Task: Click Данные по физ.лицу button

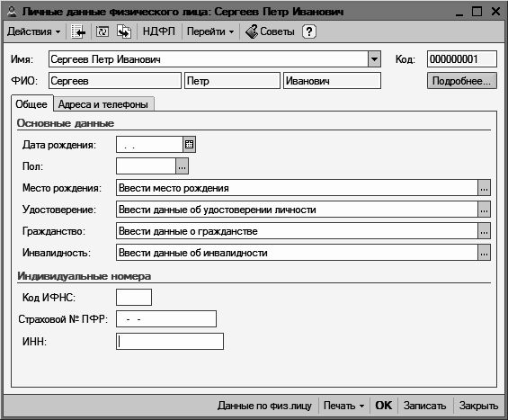Action: pos(264,406)
